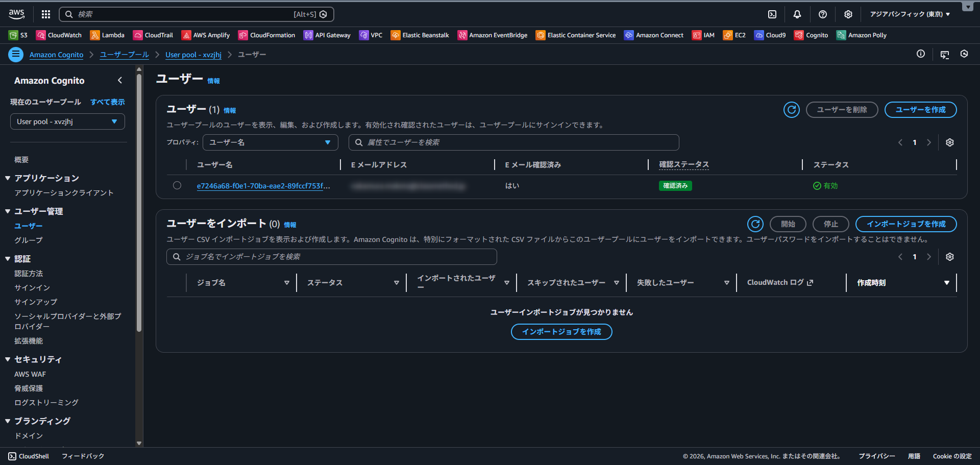
Task: Open アプリケーションクライアント in the sidebar
Action: [x=64, y=192]
